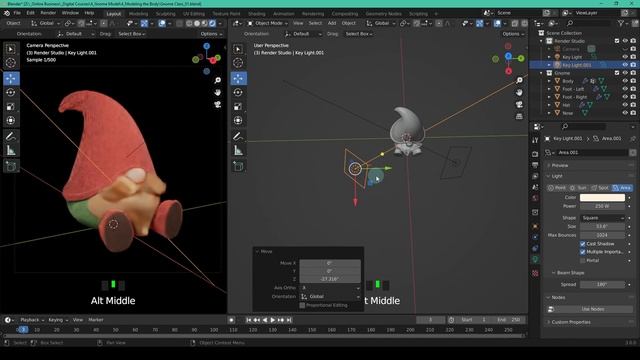Image resolution: width=640 pixels, height=360 pixels.
Task: Select the Move tool in User Perspective viewport
Action: tap(238, 78)
